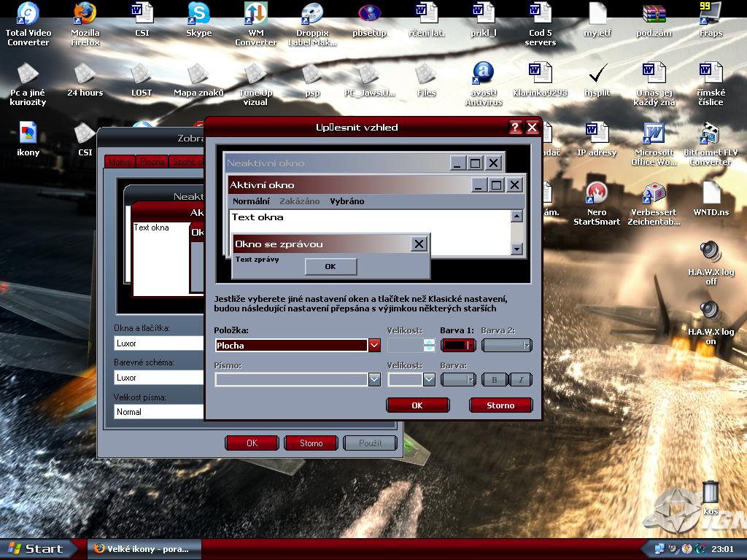The image size is (747, 560).
Task: Click the Fraps desktop icon
Action: click(711, 15)
